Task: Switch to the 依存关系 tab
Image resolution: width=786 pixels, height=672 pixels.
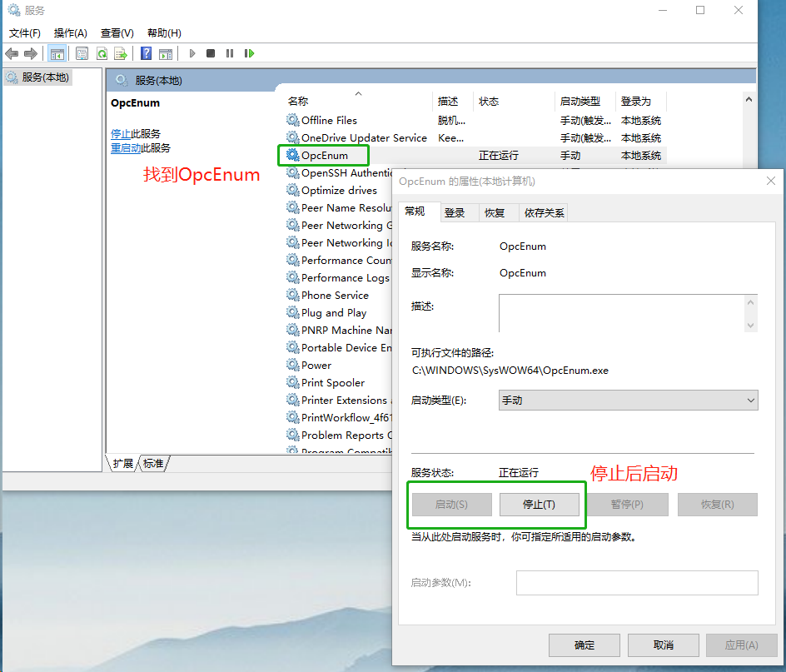Action: coord(544,213)
